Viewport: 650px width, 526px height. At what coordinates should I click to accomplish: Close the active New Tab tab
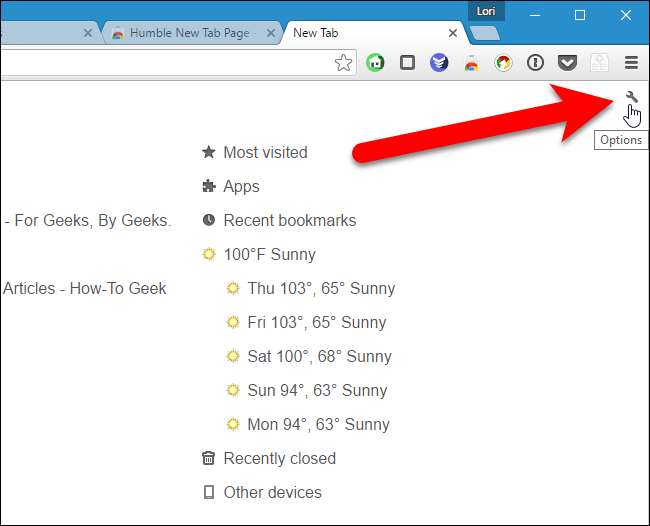(x=452, y=33)
